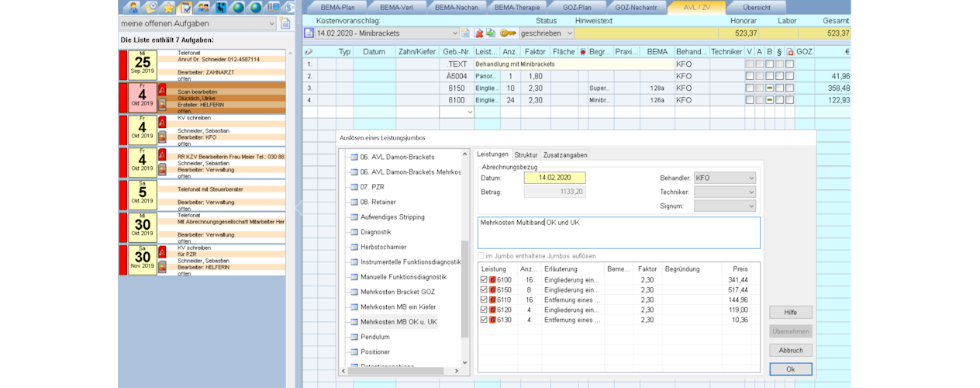
Task: Create new task with document icon
Action: [285, 23]
